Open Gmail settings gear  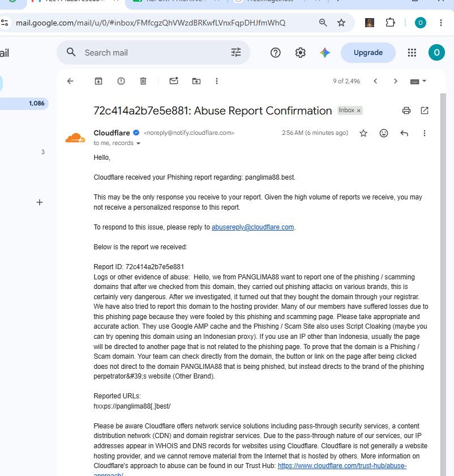tap(300, 53)
